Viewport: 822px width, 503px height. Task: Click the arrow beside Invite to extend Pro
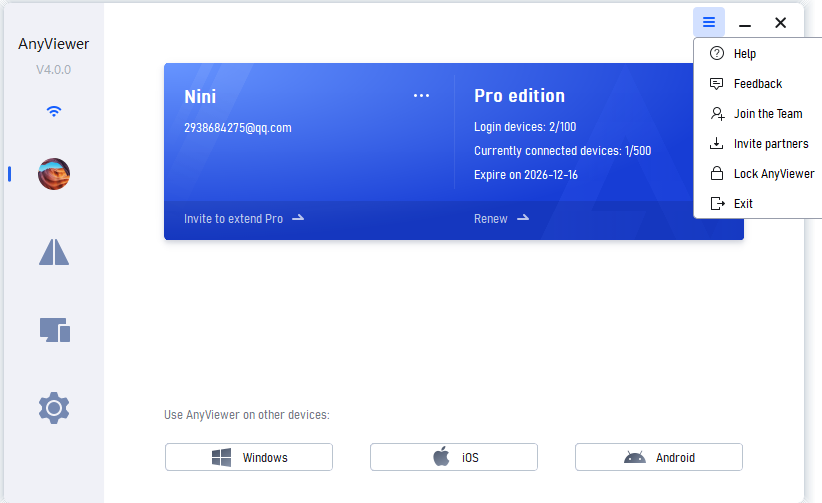(298, 218)
